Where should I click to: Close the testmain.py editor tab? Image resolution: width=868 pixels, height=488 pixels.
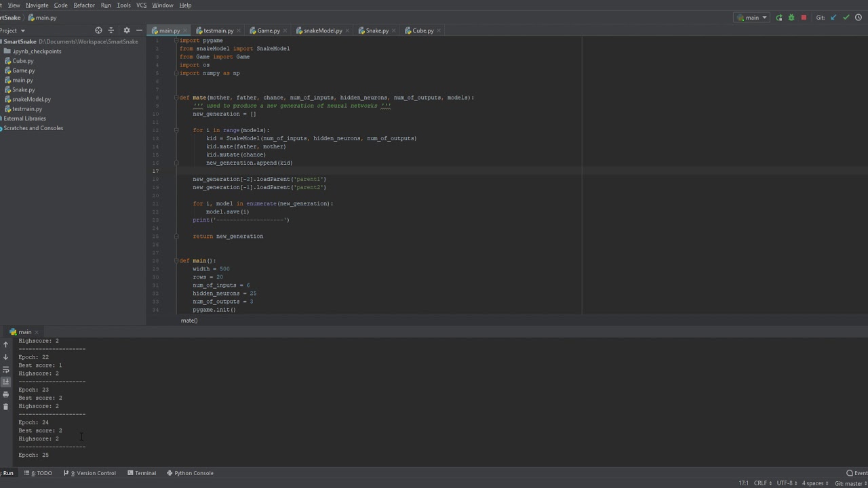click(239, 30)
